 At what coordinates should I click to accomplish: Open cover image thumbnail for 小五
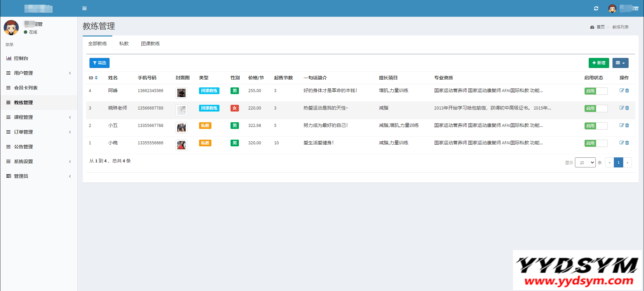tap(181, 127)
